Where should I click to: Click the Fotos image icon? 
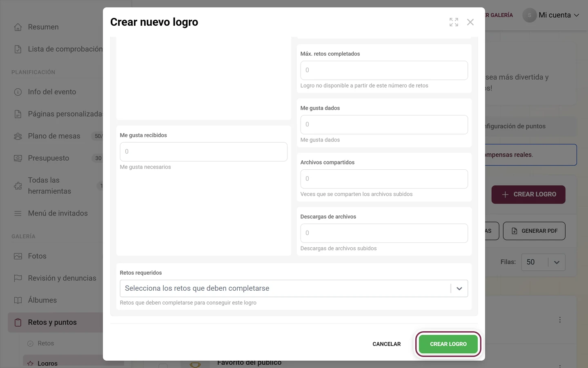tap(18, 256)
